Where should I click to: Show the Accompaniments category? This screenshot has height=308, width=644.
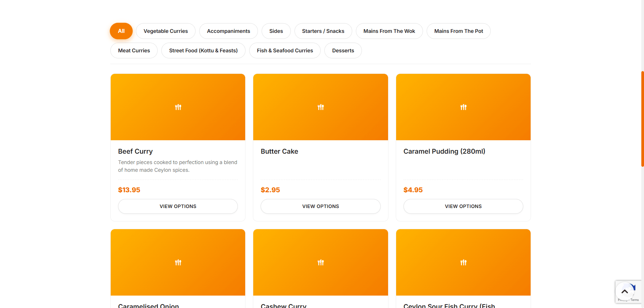pyautogui.click(x=228, y=31)
